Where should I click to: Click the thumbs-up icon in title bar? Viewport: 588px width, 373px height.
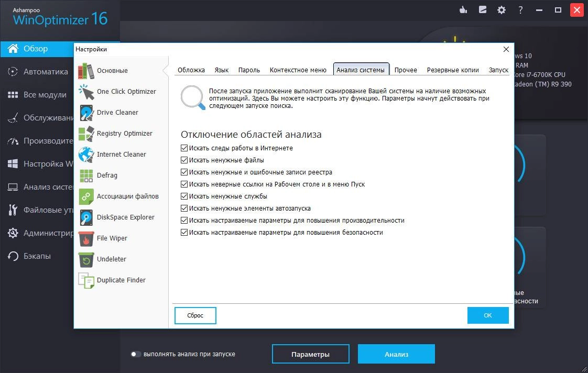463,10
